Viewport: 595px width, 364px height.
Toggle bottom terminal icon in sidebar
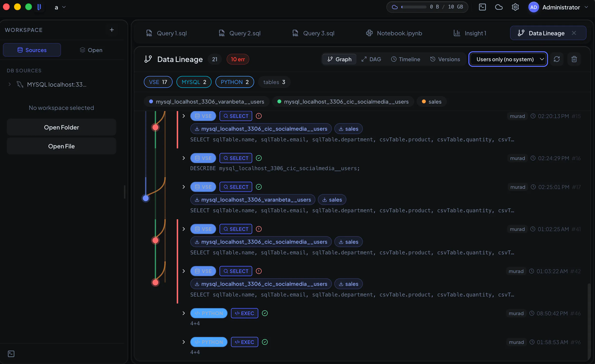11,354
